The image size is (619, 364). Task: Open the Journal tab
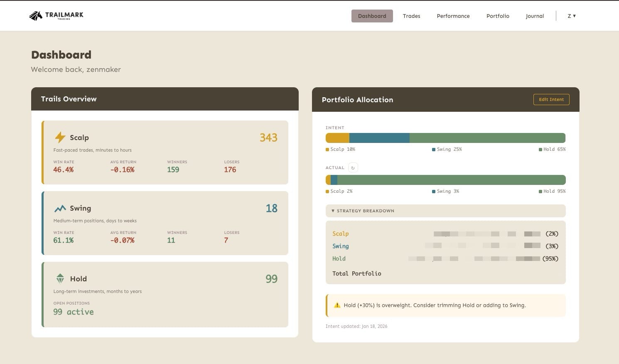point(535,16)
